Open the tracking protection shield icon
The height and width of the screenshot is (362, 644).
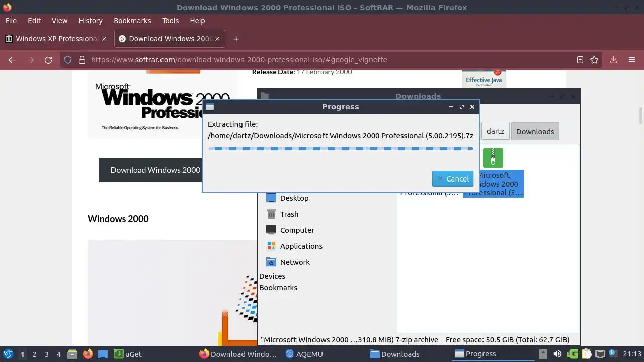(68, 60)
